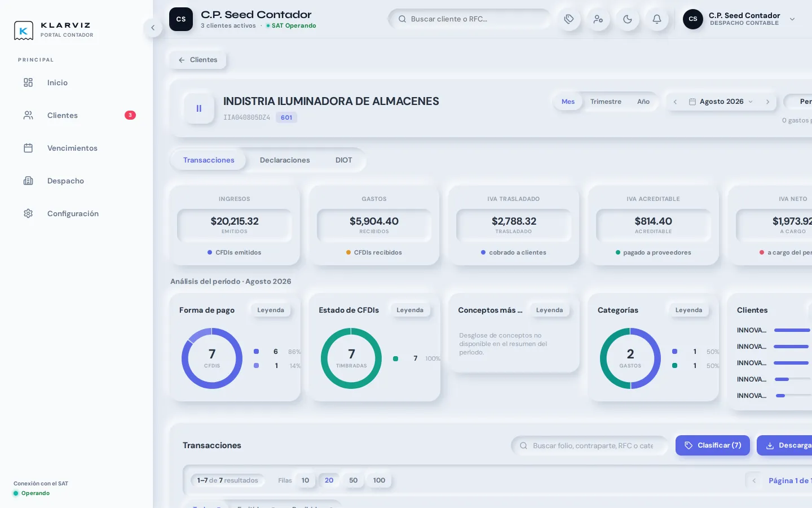Click Ingresos card amount $20,215.32
812x508 pixels.
(x=235, y=221)
